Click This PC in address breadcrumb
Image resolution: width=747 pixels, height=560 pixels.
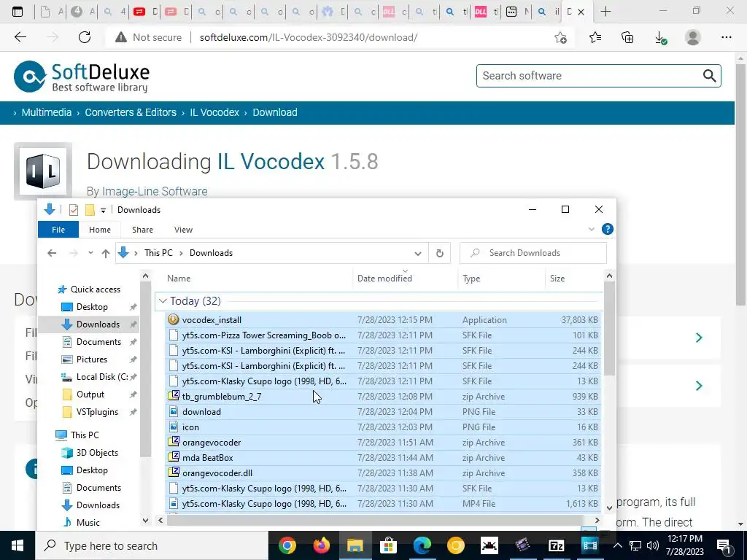pos(158,253)
